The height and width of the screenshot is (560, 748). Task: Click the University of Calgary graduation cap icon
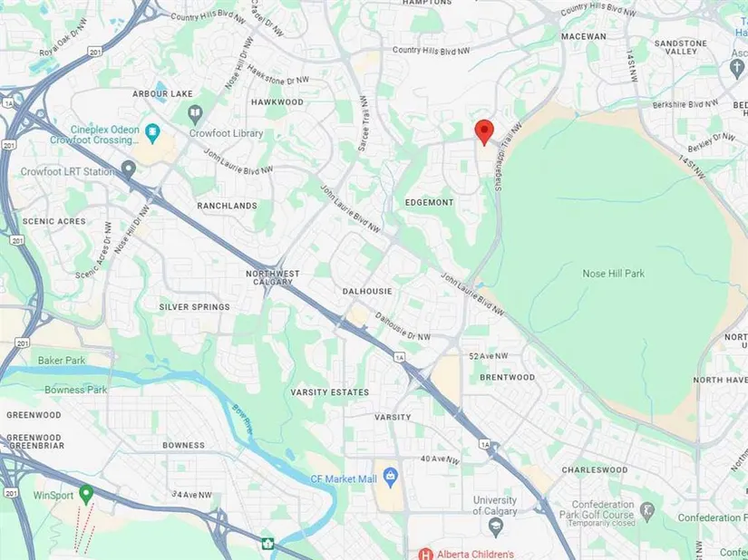tap(496, 527)
